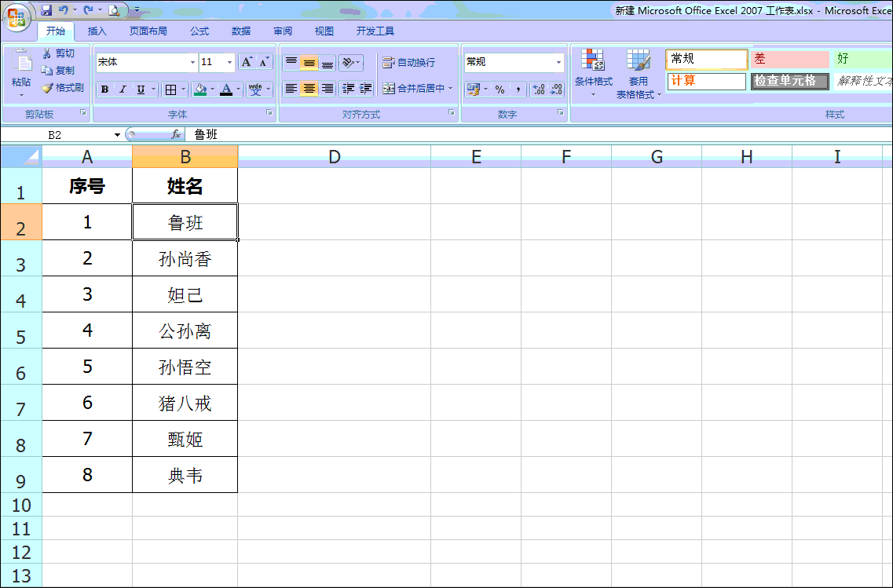Toggle italic formatting
The height and width of the screenshot is (588, 893).
tap(122, 89)
